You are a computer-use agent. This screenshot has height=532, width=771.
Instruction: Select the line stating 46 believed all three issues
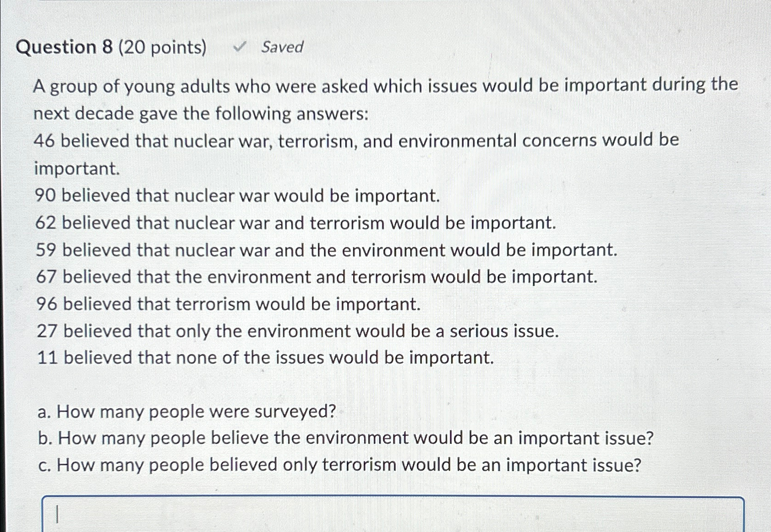point(357,140)
